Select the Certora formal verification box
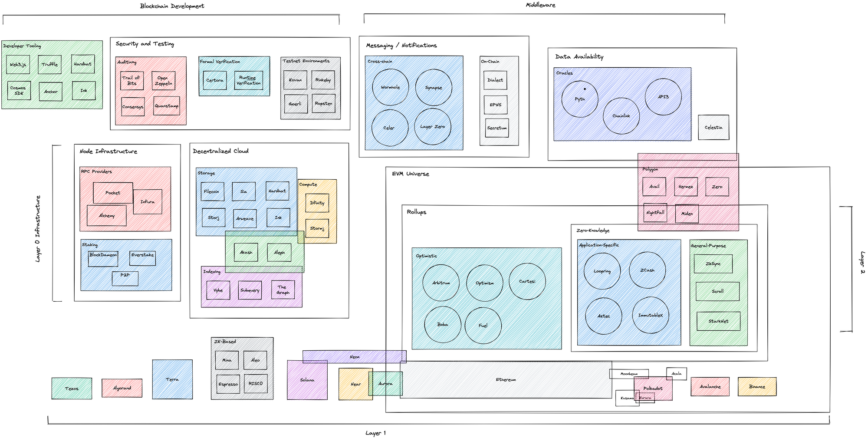This screenshot has height=438, width=868. pos(215,81)
